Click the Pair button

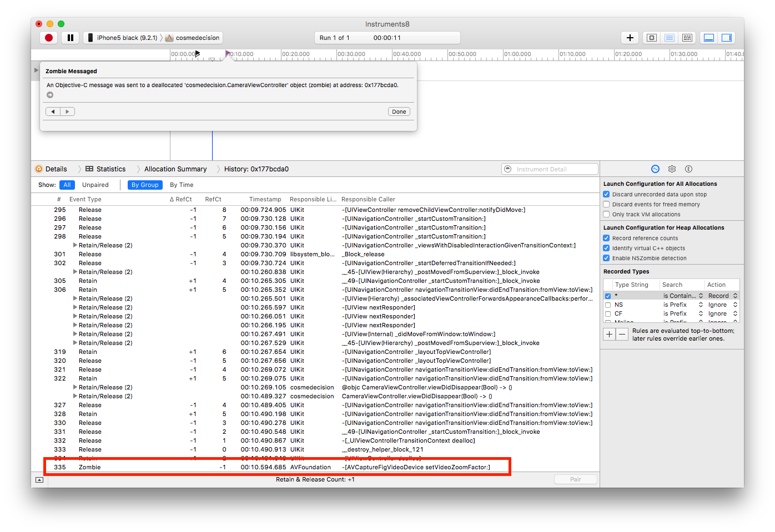click(576, 479)
